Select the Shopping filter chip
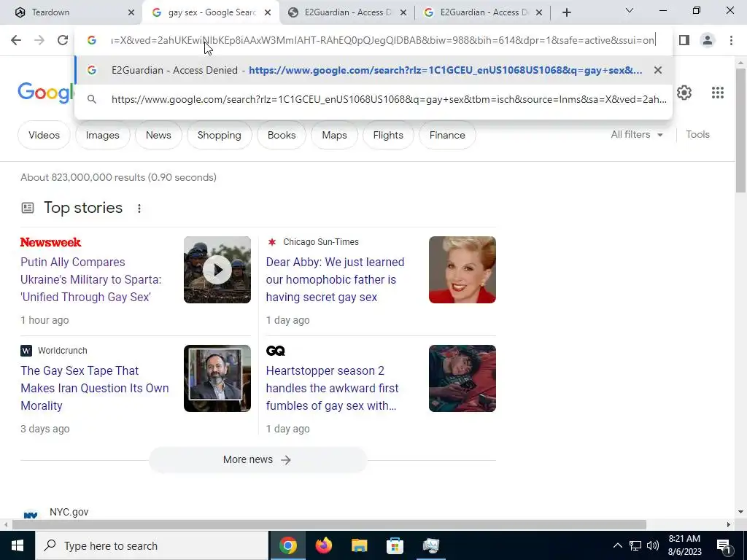The height and width of the screenshot is (560, 747). pyautogui.click(x=219, y=135)
